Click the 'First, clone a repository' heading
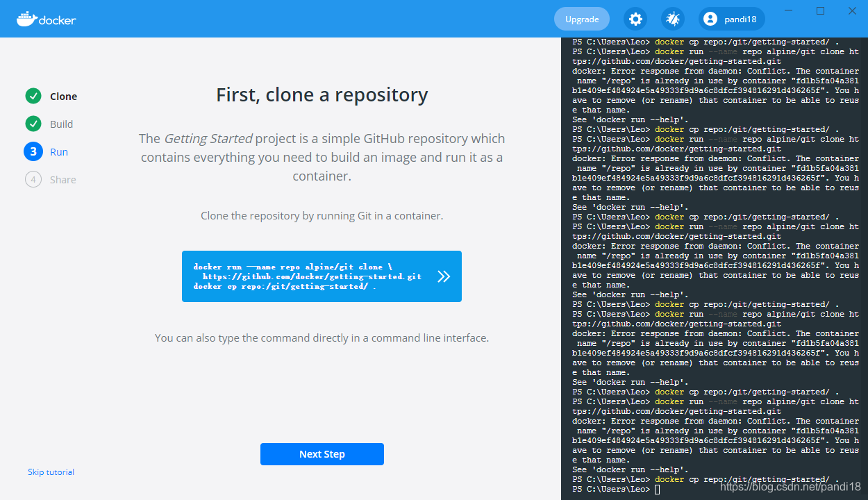The height and width of the screenshot is (500, 868). pos(322,94)
